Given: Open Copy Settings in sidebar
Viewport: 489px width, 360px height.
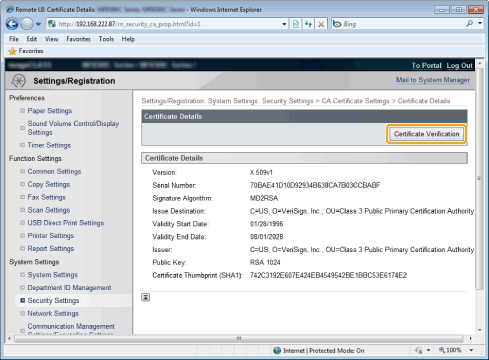Looking at the screenshot, I should point(49,184).
